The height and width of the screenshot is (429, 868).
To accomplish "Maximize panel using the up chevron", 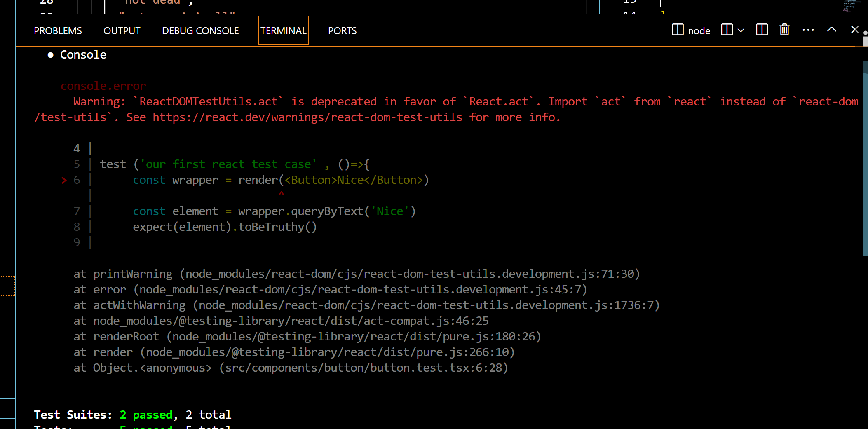I will tap(832, 30).
